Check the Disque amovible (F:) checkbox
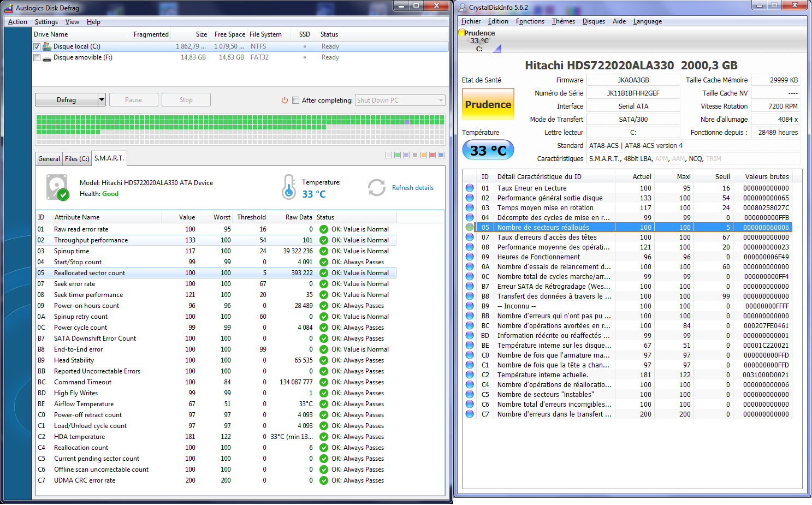Viewport: 812px width, 505px height. tap(37, 57)
